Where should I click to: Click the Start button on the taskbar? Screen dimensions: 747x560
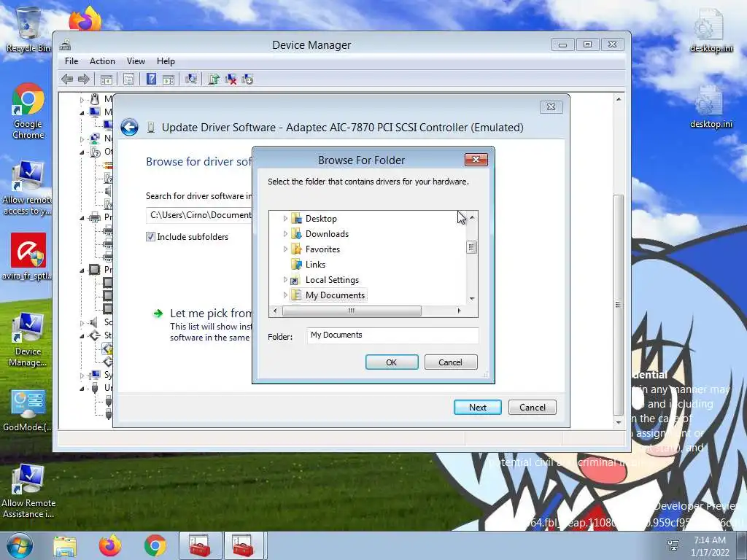pyautogui.click(x=20, y=545)
